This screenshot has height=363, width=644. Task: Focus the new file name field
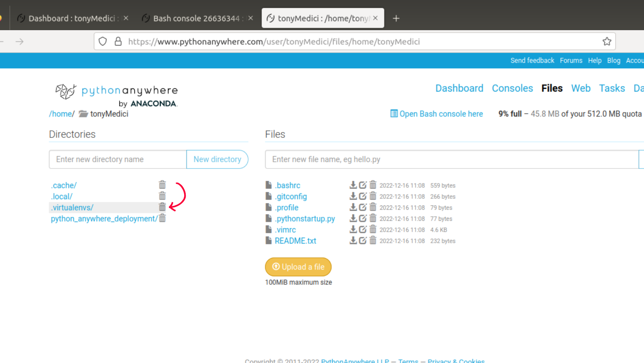452,159
